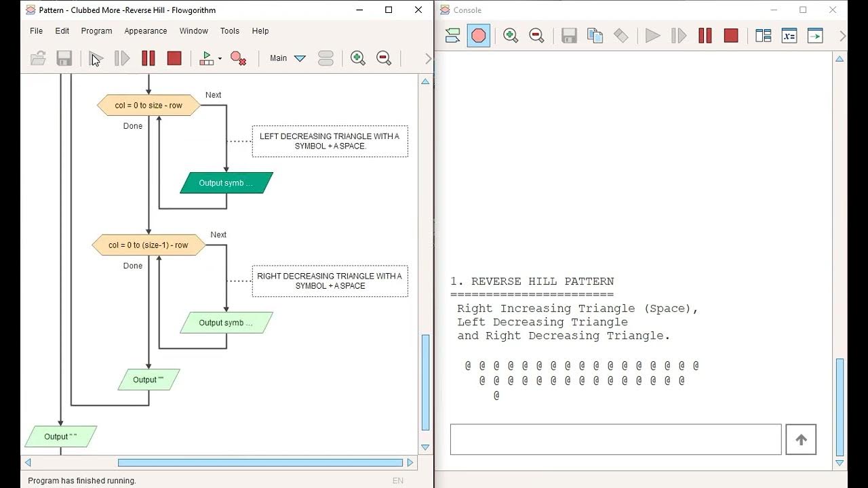Open the Appearance menu

coord(146,31)
